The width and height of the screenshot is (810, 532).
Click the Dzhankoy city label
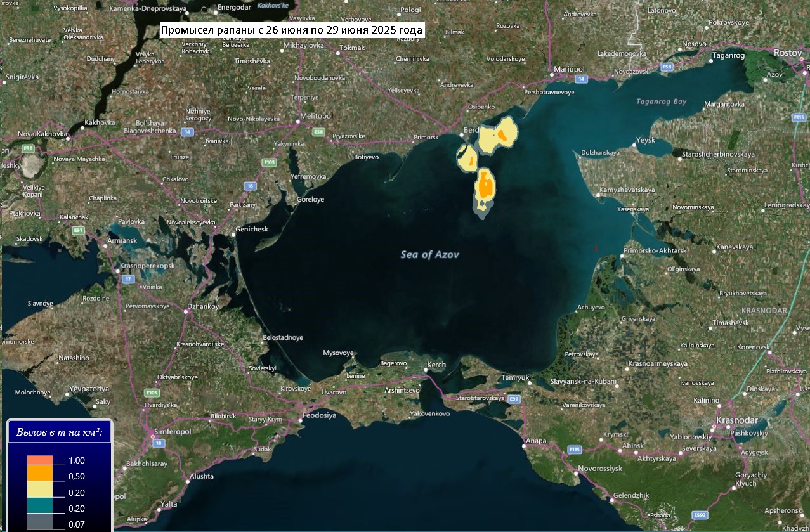tap(203, 307)
